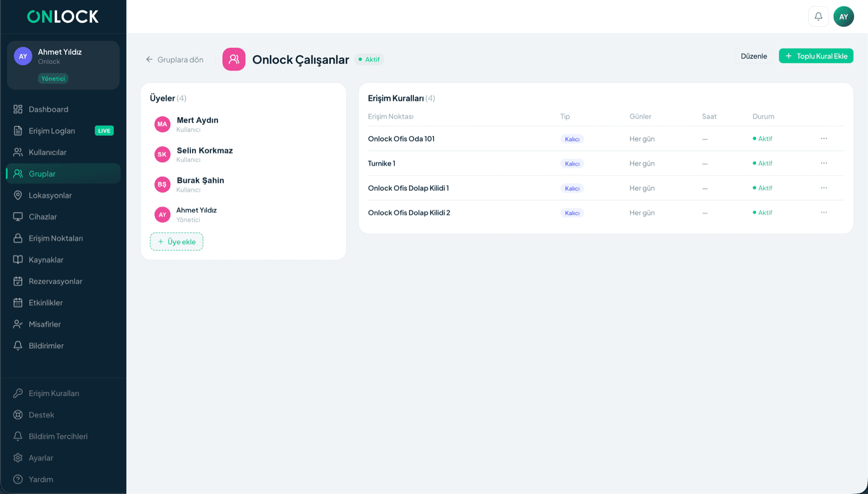Open the notifications bell icon in header
868x494 pixels.
click(x=818, y=16)
